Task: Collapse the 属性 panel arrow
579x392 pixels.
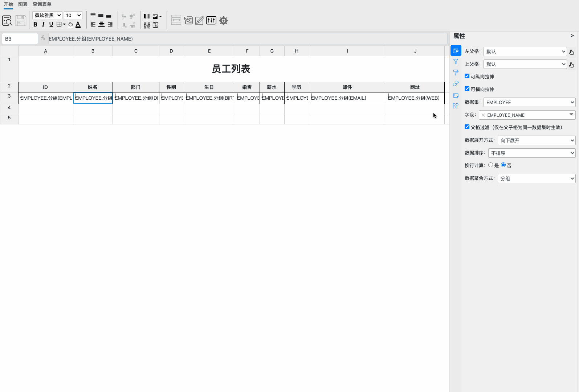Action: pos(572,36)
